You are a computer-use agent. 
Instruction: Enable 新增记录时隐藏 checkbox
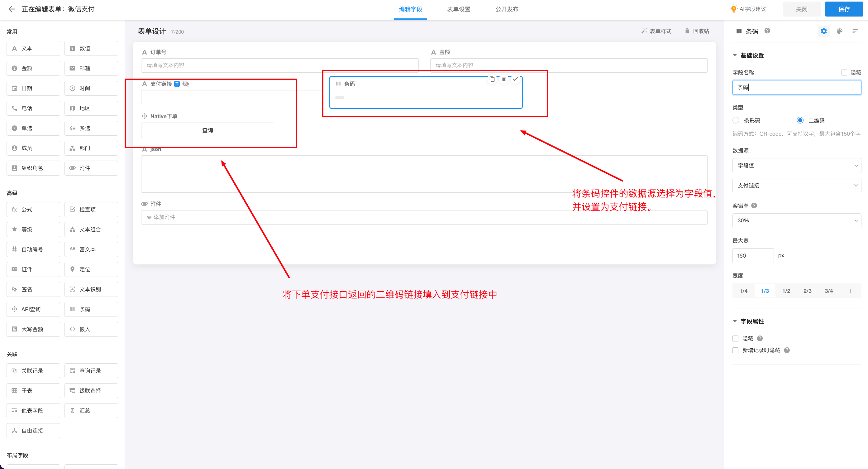pyautogui.click(x=736, y=350)
